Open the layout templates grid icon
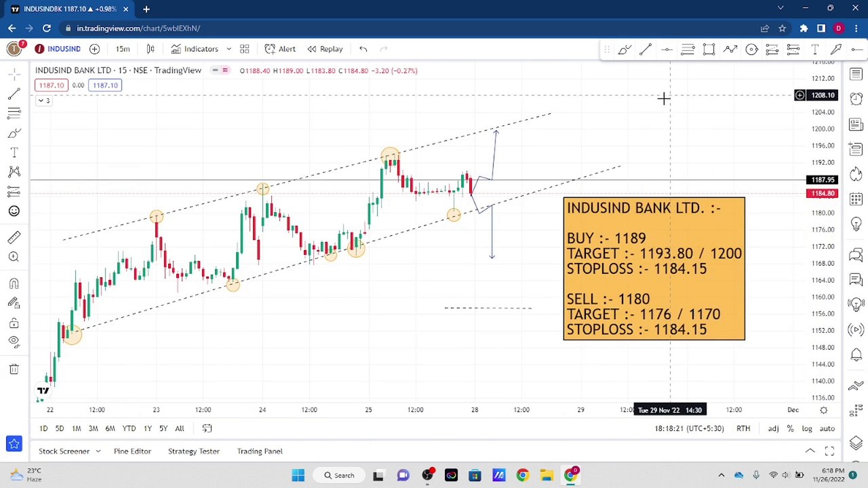 click(244, 49)
